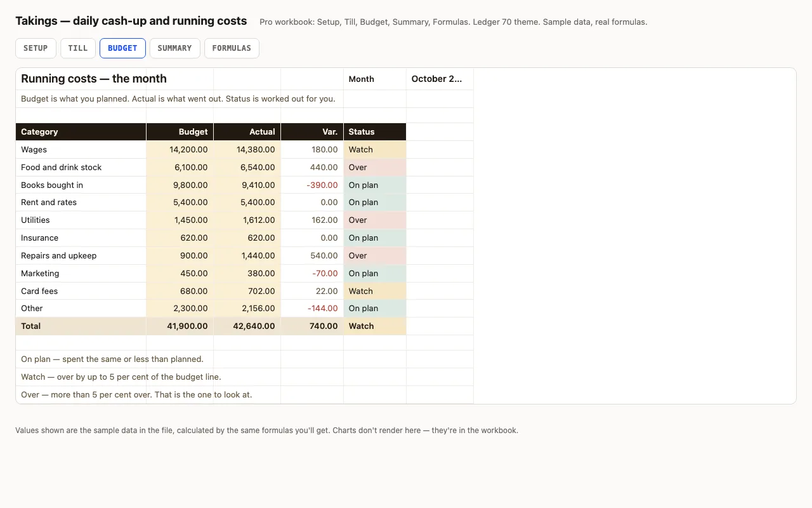Click the 540.00 variance cell
This screenshot has width=812, height=508.
(312, 256)
